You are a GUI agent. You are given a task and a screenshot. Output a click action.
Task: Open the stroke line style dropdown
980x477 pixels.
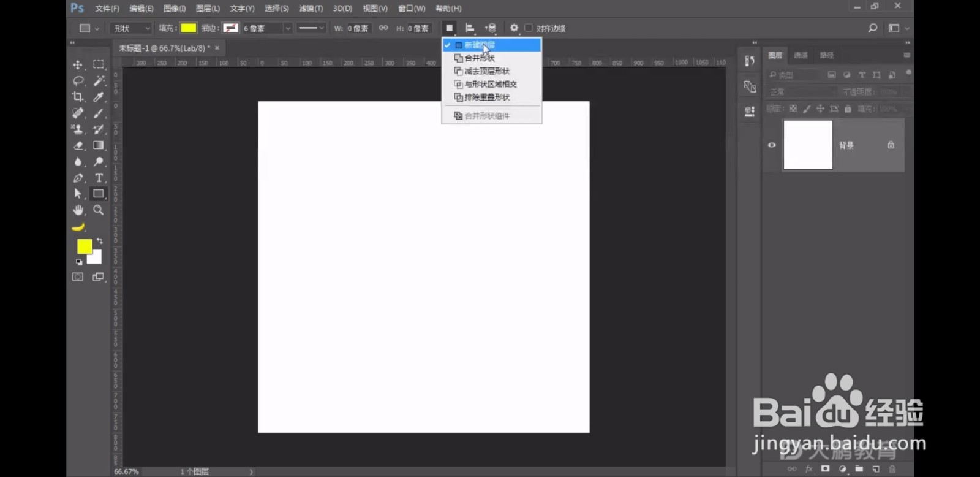pos(311,28)
